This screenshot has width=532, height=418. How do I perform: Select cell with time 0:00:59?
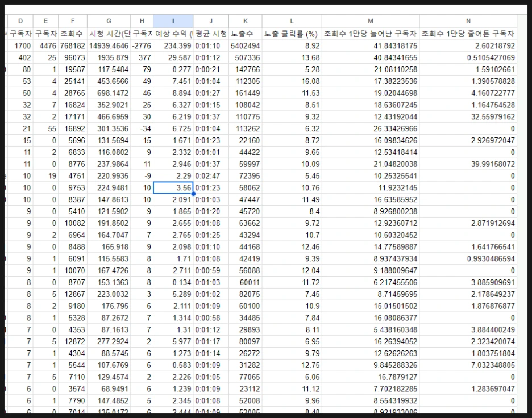point(211,270)
